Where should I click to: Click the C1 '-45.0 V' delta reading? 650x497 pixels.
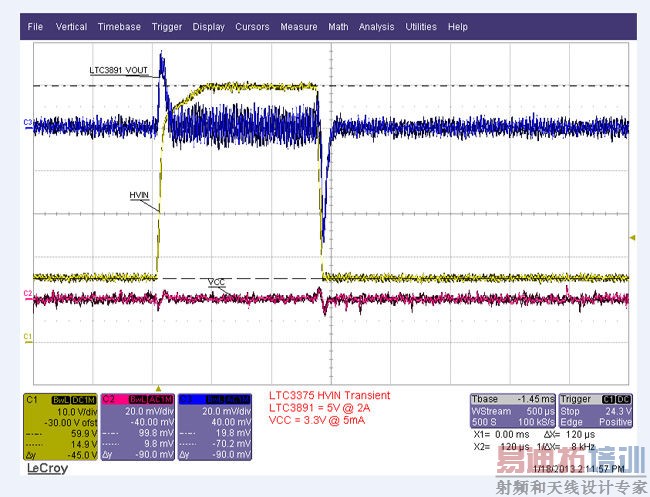point(82,455)
